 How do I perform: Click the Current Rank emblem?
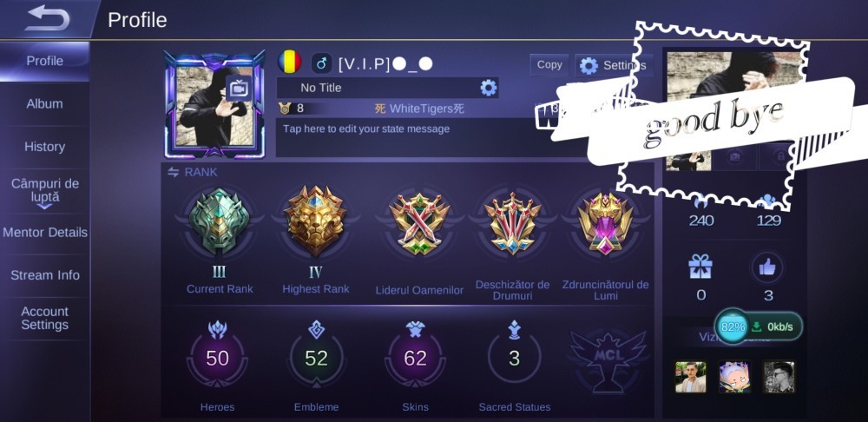click(x=219, y=221)
